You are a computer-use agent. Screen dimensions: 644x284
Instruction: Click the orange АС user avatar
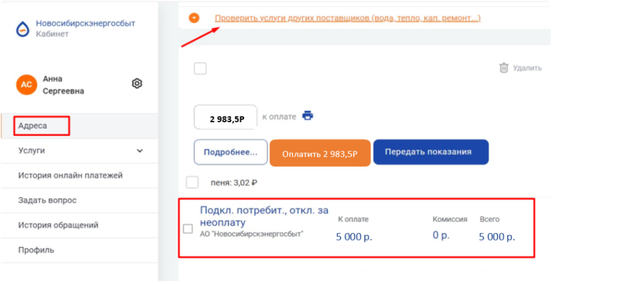(x=26, y=84)
